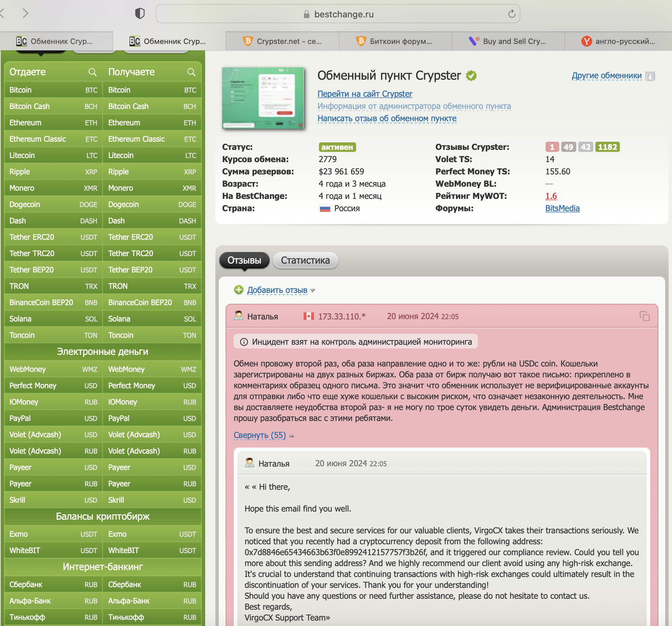This screenshot has height=626, width=672.
Task: Choose Skrill USD in Получаете column
Action: click(152, 500)
